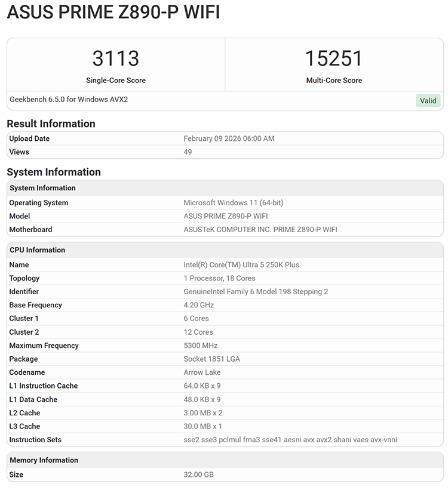Image resolution: width=448 pixels, height=487 pixels.
Task: Click the topology value 1 Processor, 18 Cores
Action: point(219,278)
